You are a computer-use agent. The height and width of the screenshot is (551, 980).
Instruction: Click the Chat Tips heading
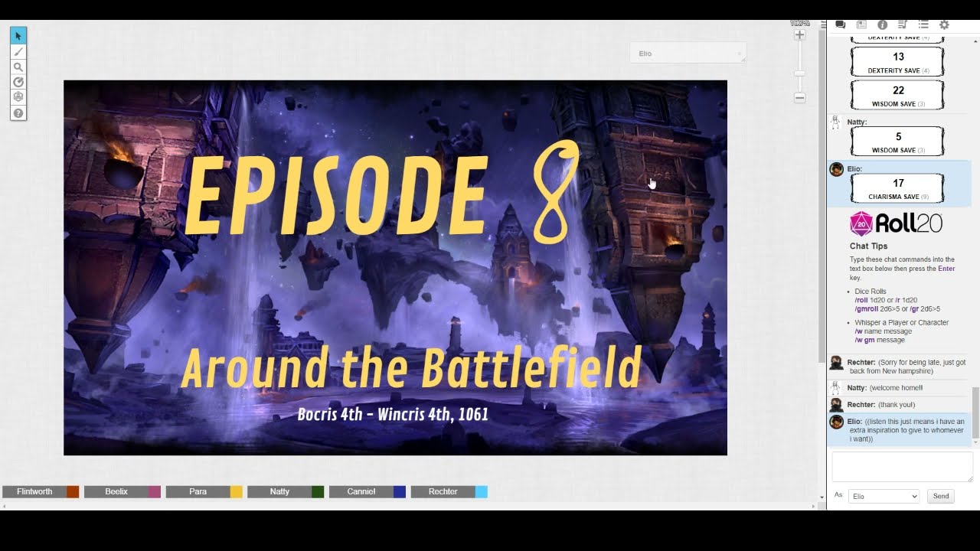pos(868,246)
